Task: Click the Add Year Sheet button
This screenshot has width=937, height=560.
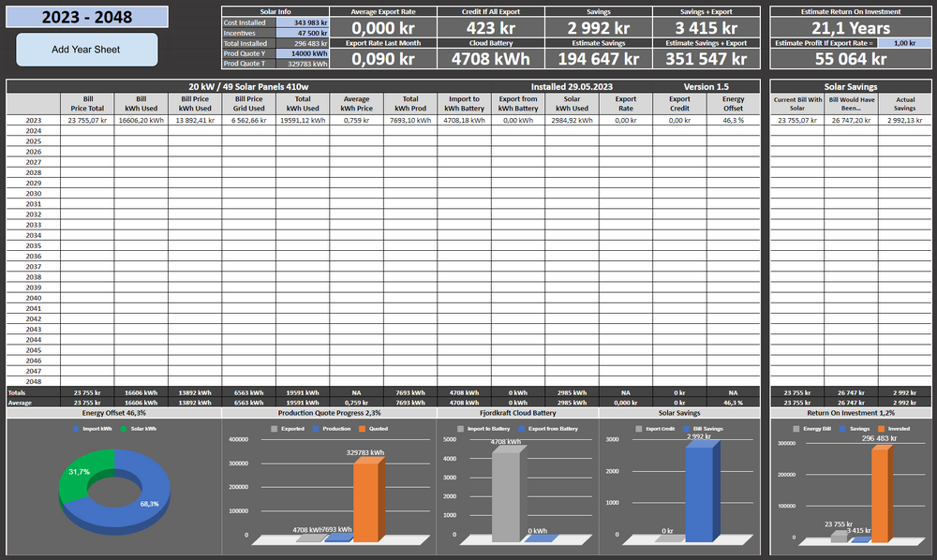Action: [86, 49]
